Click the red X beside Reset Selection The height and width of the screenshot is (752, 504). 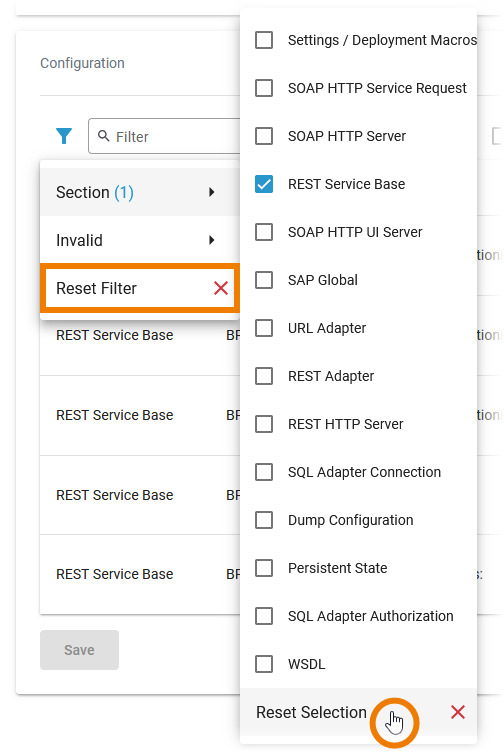pos(458,712)
